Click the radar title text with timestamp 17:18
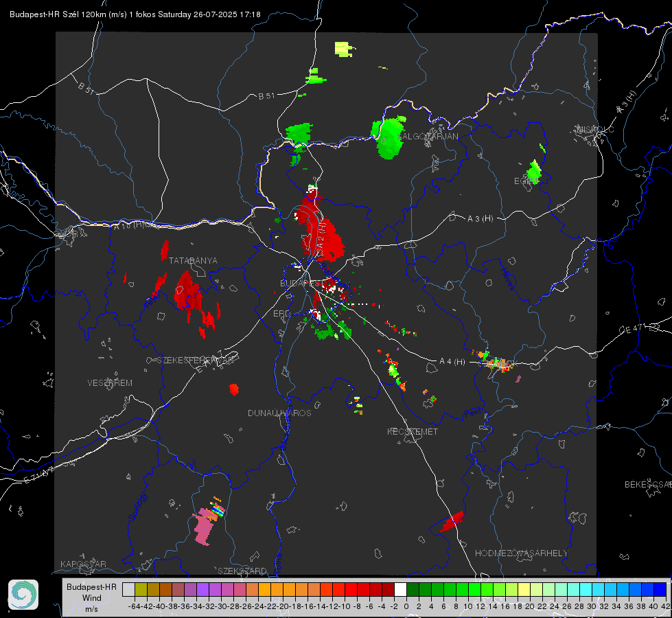Screen dimensions: 672x618 pyautogui.click(x=135, y=14)
